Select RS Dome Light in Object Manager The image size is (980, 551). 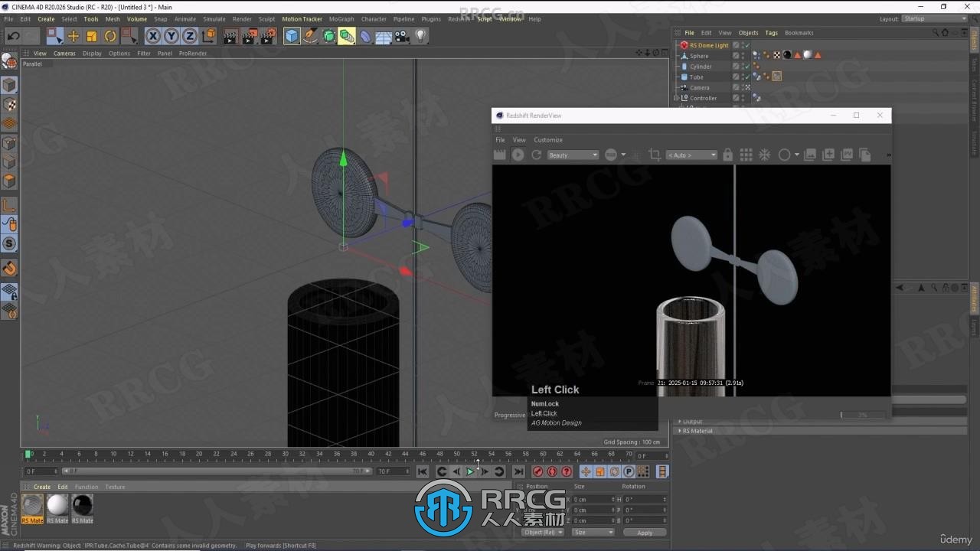point(709,45)
